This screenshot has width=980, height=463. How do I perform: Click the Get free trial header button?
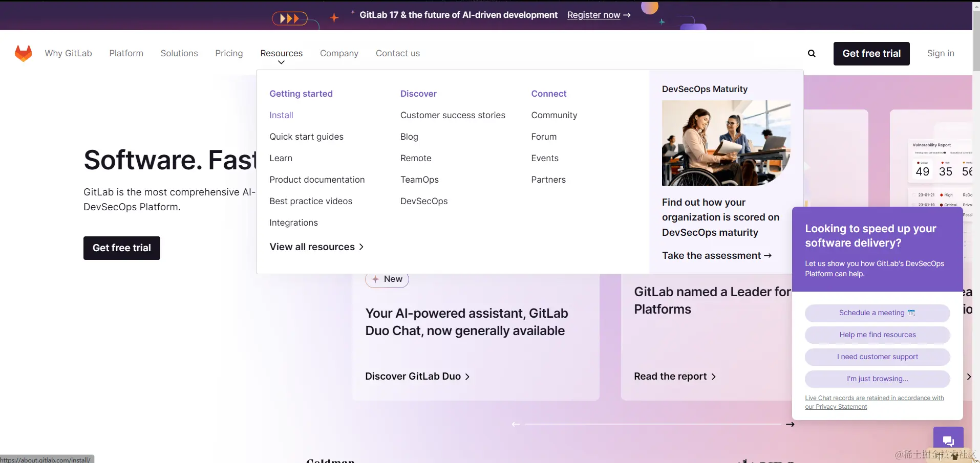(x=871, y=53)
